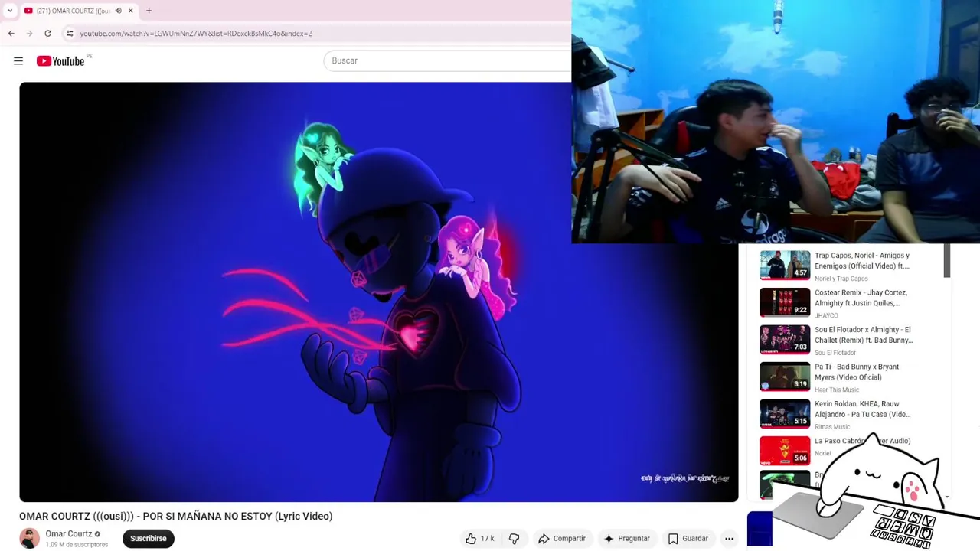
Task: Click the video title text
Action: click(x=176, y=517)
